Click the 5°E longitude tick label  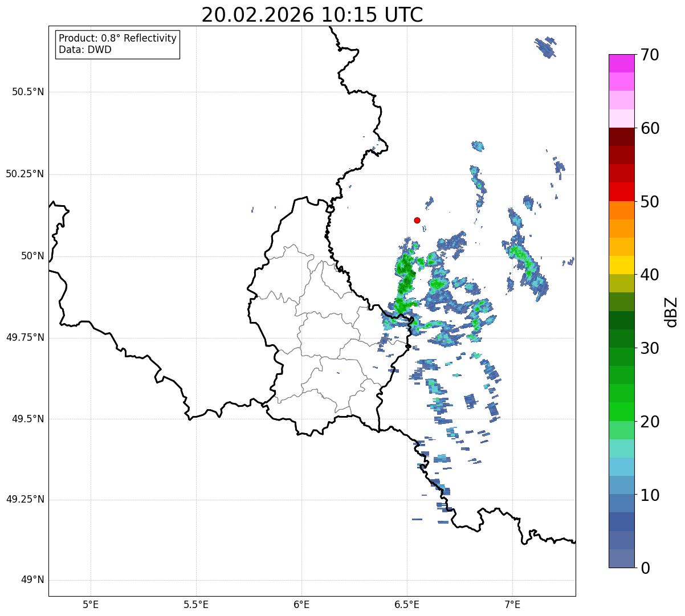pos(91,604)
